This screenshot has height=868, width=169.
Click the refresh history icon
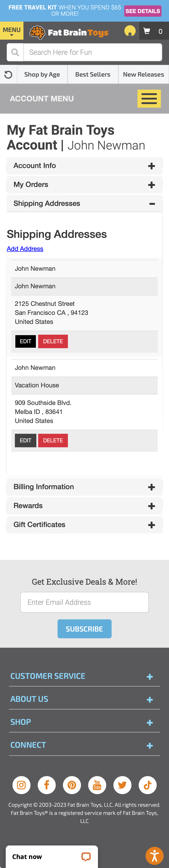pos(8,74)
